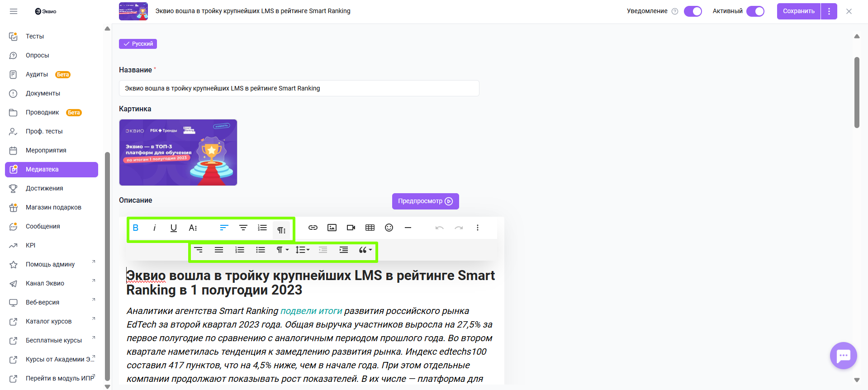Open the options menu beside Сохранить
Screen dimensions: 868x390
pos(829,11)
